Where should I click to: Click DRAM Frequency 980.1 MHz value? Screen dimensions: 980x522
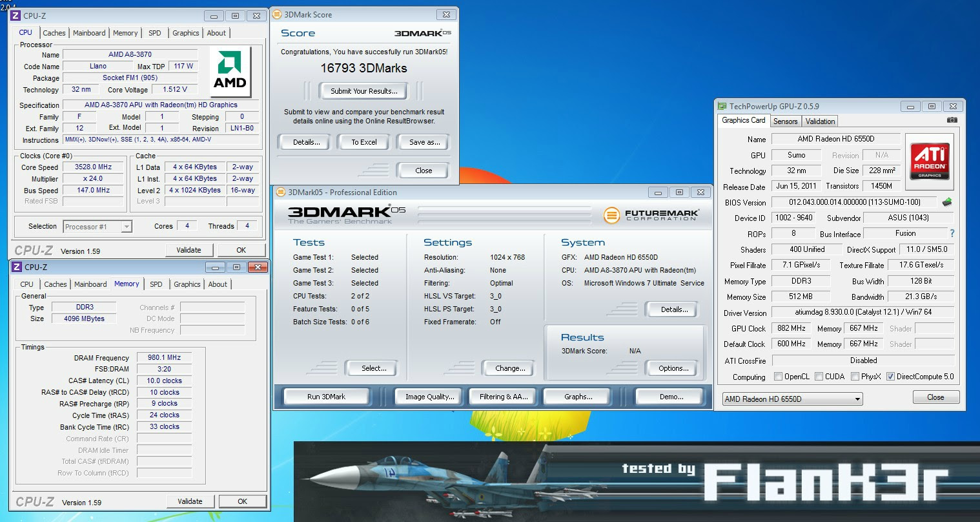[x=164, y=357]
